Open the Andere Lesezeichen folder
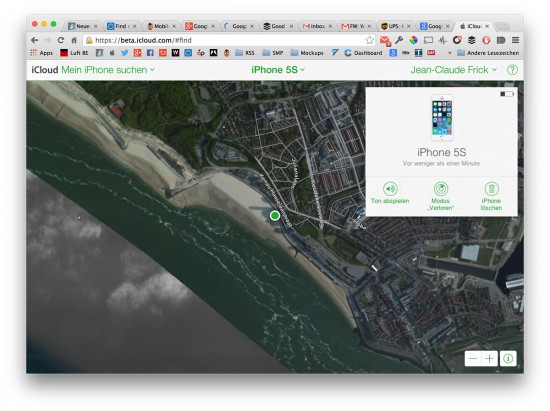 (488, 53)
